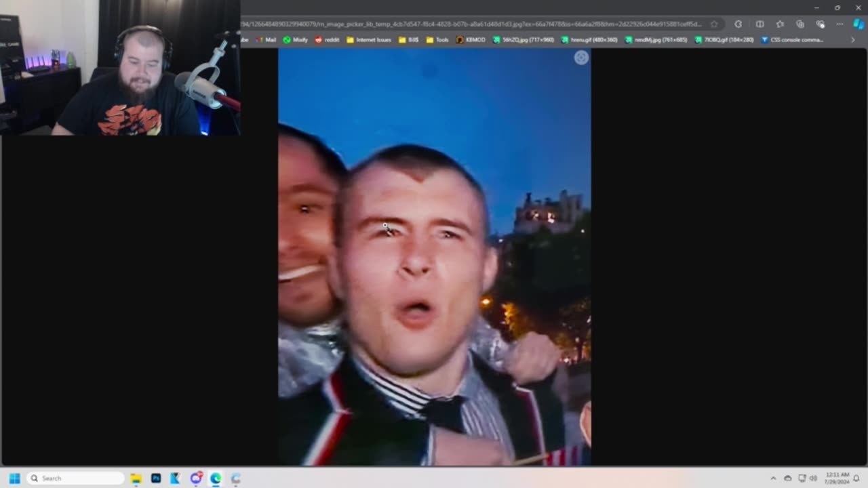Show hidden system tray icons
868x488 pixels.
point(773,478)
